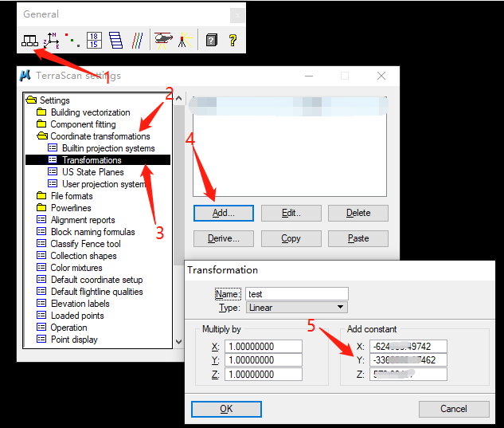Select Transformations in settings tree

click(x=98, y=160)
